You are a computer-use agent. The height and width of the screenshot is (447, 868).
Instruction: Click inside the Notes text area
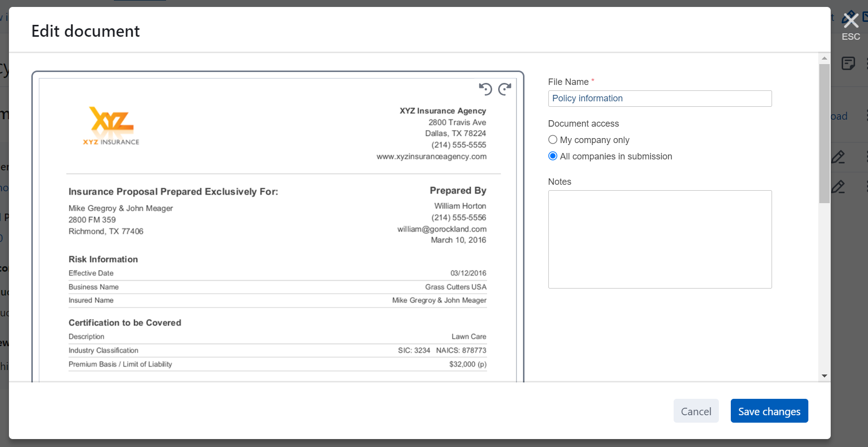click(660, 239)
